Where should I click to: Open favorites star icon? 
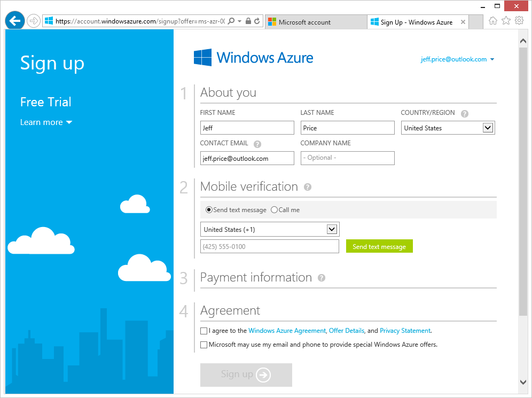pos(506,21)
